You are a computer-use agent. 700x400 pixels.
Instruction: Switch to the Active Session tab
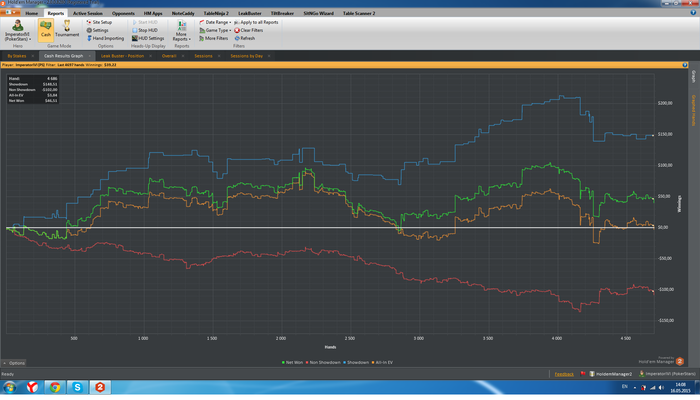[88, 13]
